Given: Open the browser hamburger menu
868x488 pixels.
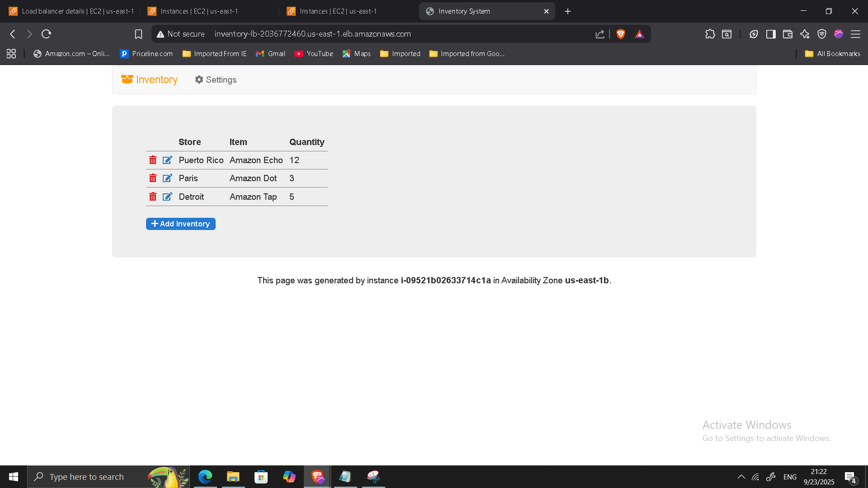Looking at the screenshot, I should pyautogui.click(x=855, y=34).
